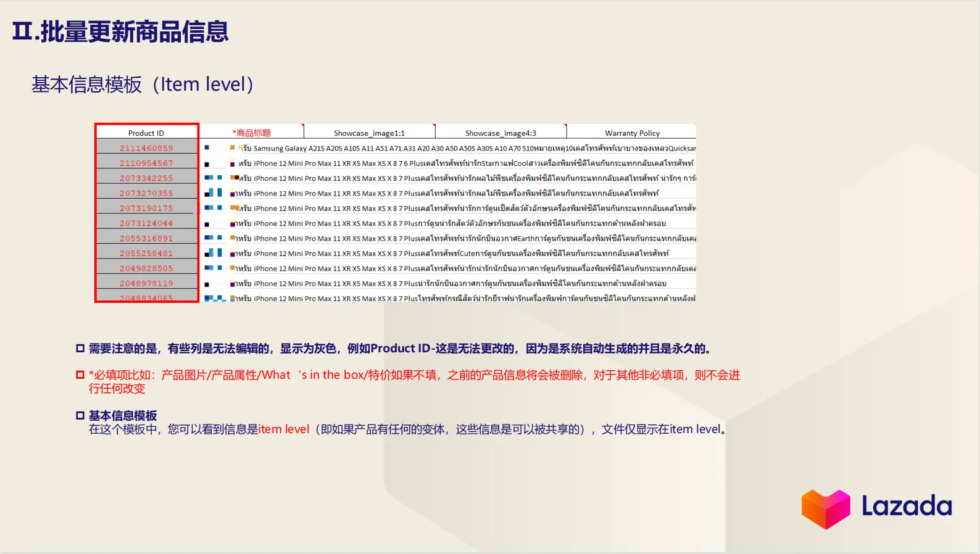
Task: Click Product ID cell 2073270355
Action: (146, 193)
